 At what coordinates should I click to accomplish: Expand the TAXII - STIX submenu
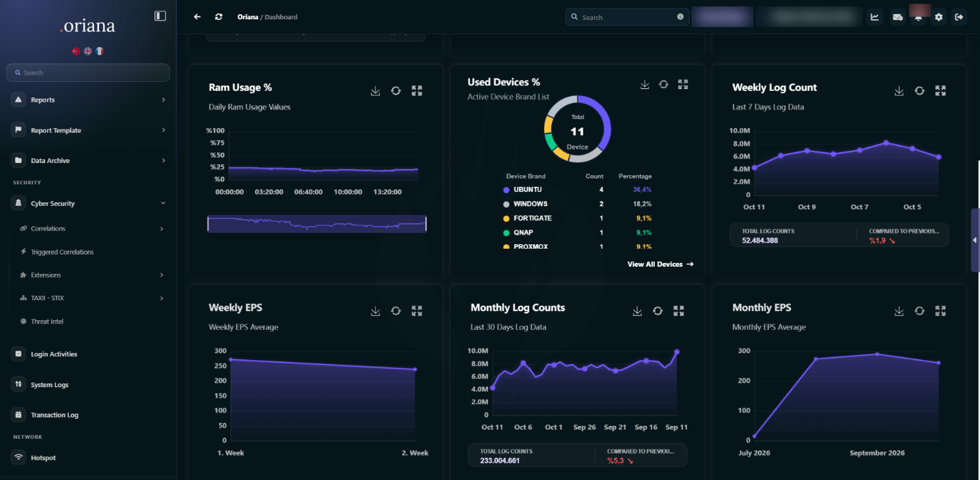[x=91, y=298]
